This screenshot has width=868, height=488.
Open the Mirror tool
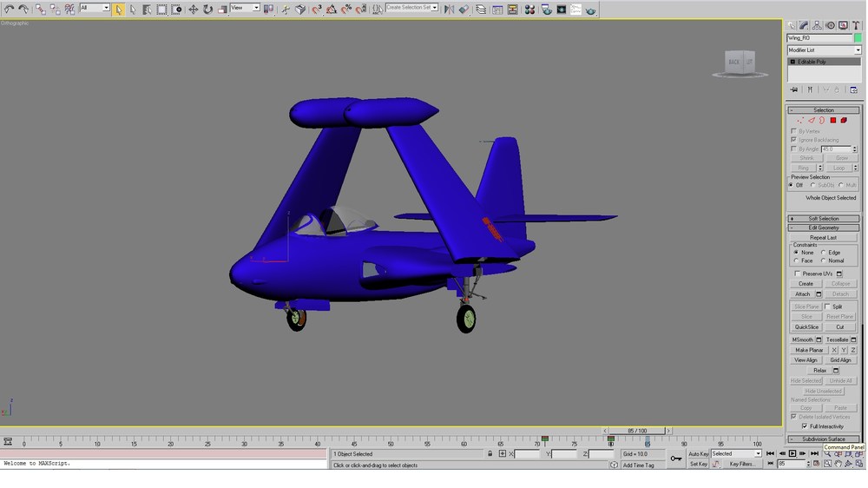click(x=449, y=10)
